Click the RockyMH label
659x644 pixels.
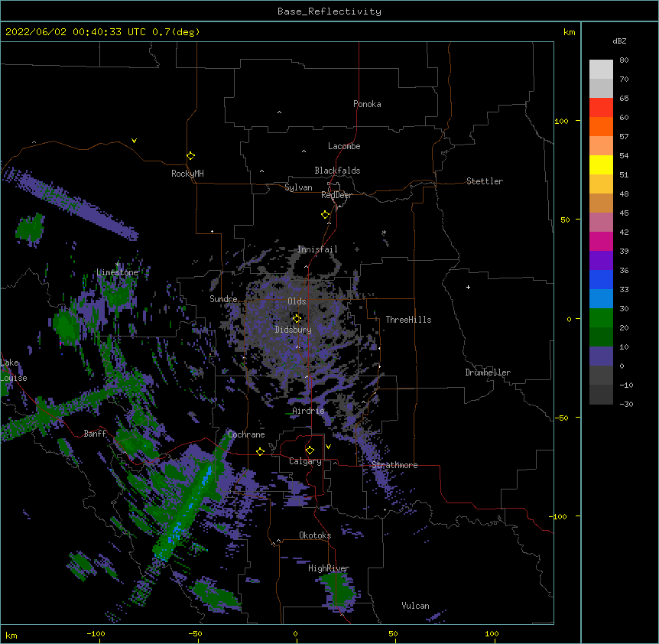tap(187, 174)
